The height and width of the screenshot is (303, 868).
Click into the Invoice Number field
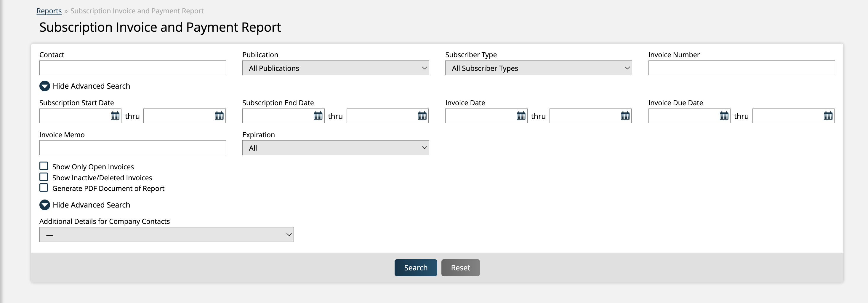coord(741,68)
